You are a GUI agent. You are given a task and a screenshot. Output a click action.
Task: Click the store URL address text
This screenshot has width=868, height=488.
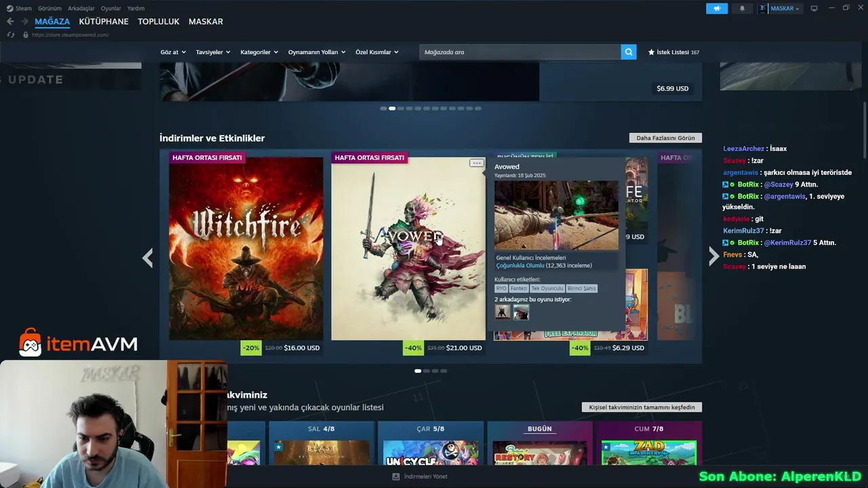coord(71,35)
